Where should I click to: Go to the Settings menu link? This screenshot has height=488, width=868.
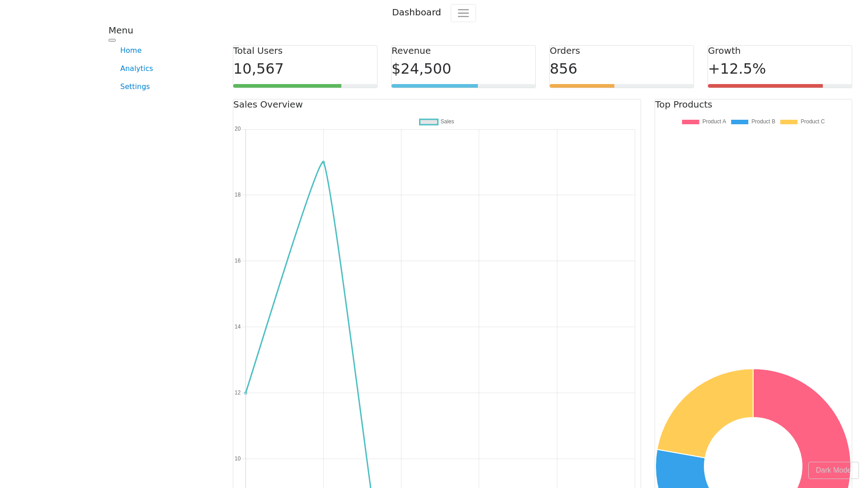pos(135,87)
